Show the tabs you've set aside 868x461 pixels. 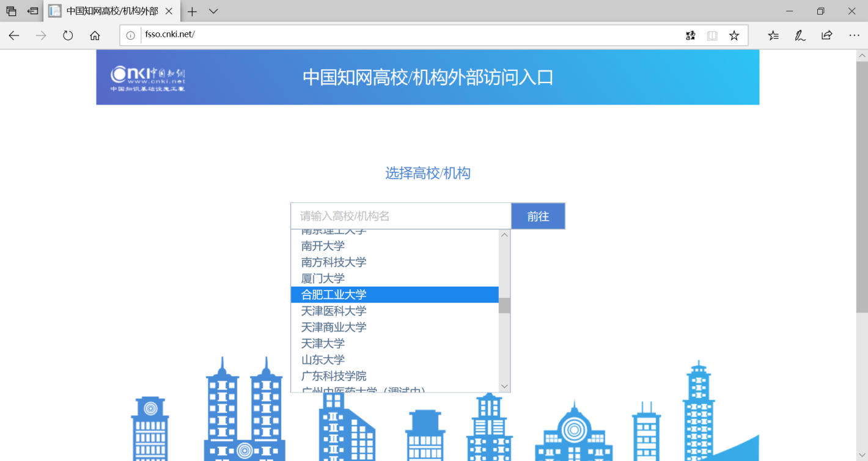(x=11, y=11)
